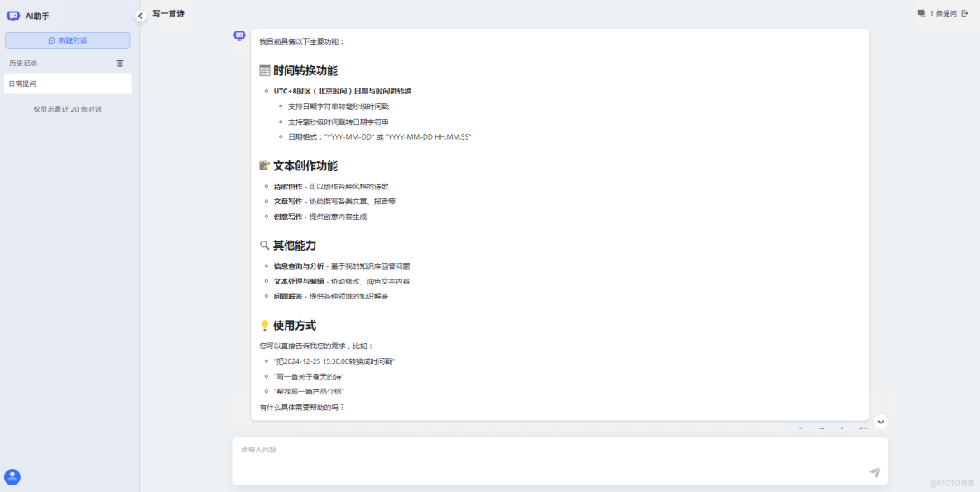
Task: Collapse the chat with the back chevron
Action: point(140,14)
